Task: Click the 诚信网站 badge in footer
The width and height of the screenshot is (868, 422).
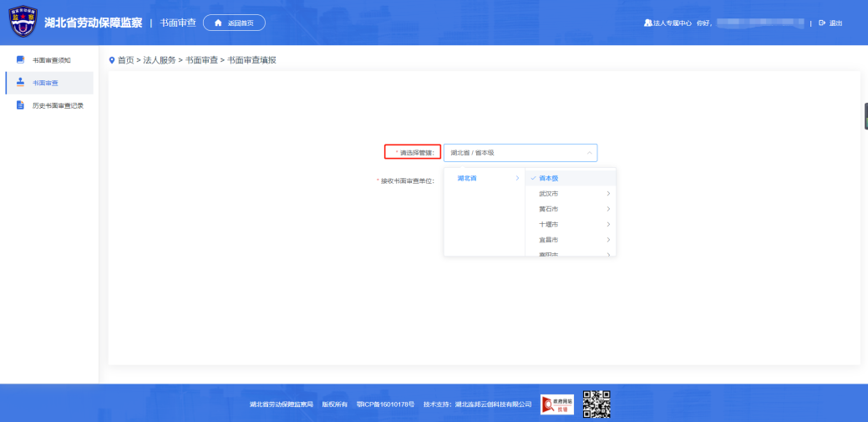Action: coord(557,404)
